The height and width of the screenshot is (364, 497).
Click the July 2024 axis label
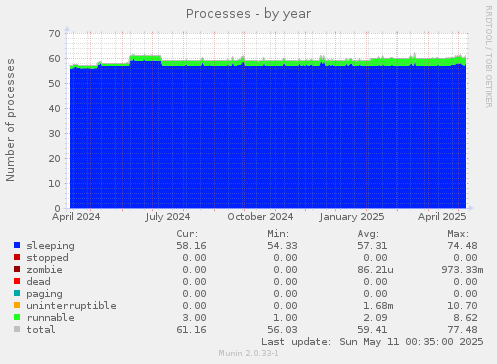pos(168,217)
